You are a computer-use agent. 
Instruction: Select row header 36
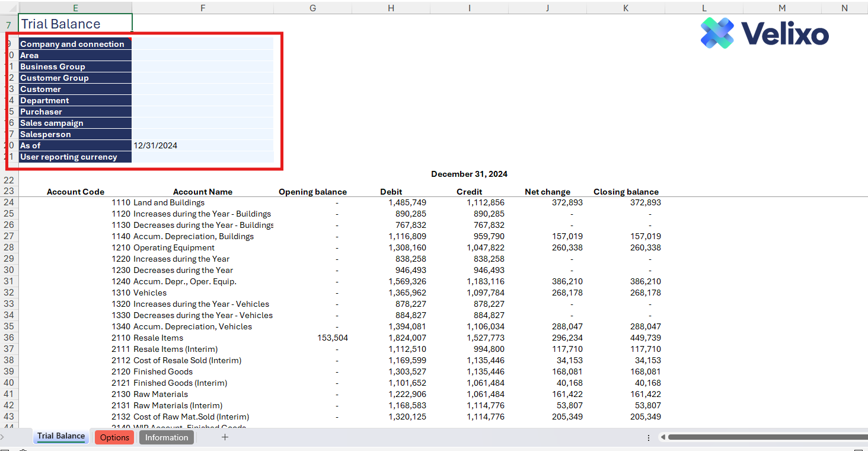8,338
